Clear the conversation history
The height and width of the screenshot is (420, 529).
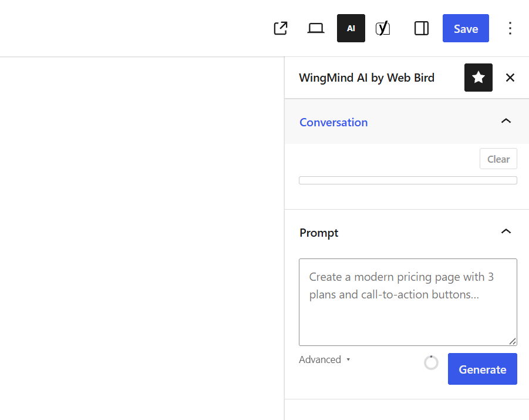pos(498,159)
